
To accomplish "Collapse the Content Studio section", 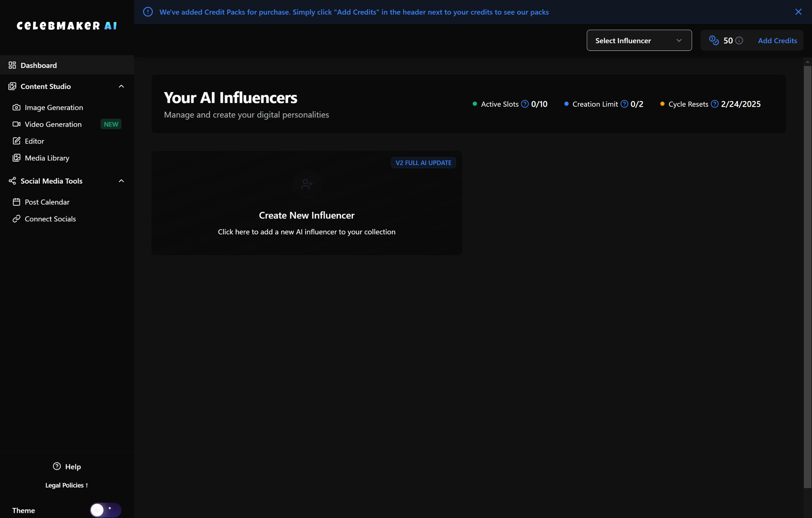I will point(121,86).
